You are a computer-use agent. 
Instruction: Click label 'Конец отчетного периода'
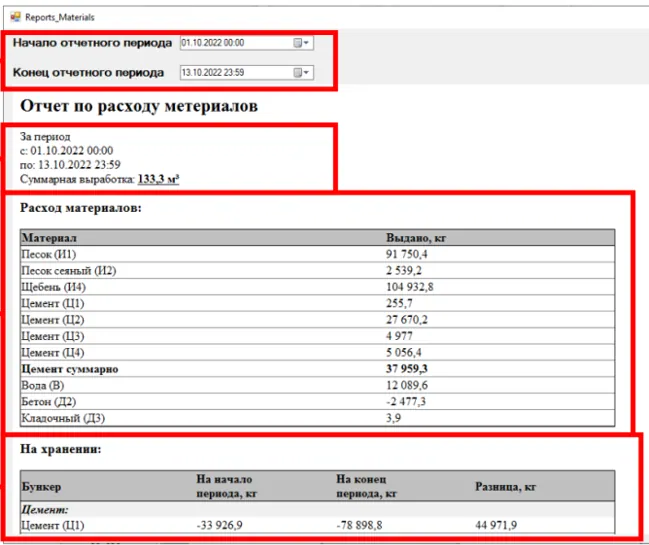(x=88, y=72)
